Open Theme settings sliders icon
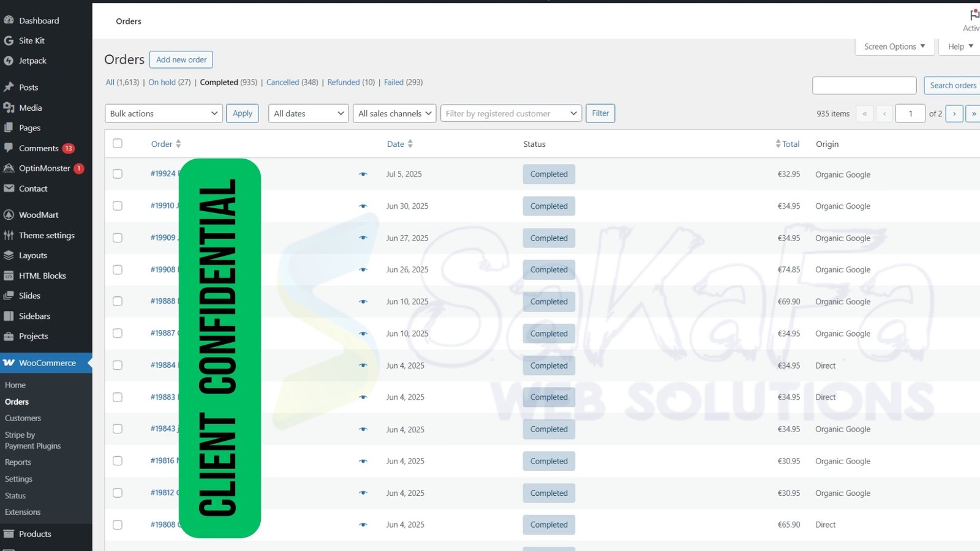Viewport: 980px width, 551px height. click(9, 235)
